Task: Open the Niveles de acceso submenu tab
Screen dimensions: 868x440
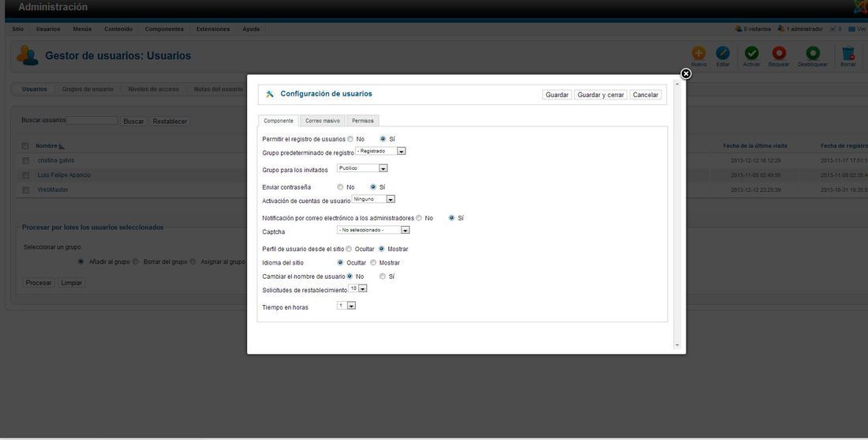Action: (153, 89)
